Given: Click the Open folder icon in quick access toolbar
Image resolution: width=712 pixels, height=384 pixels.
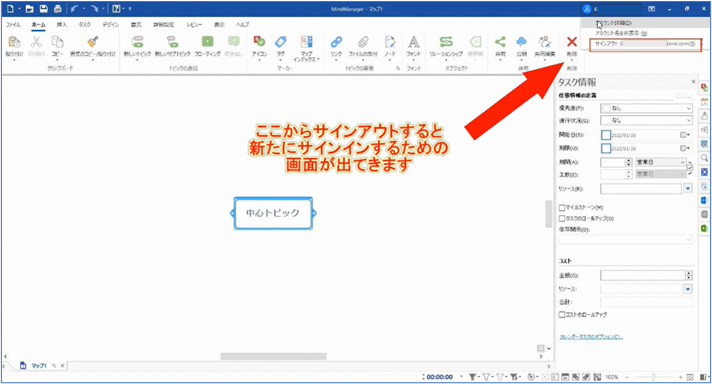Looking at the screenshot, I should (x=30, y=9).
